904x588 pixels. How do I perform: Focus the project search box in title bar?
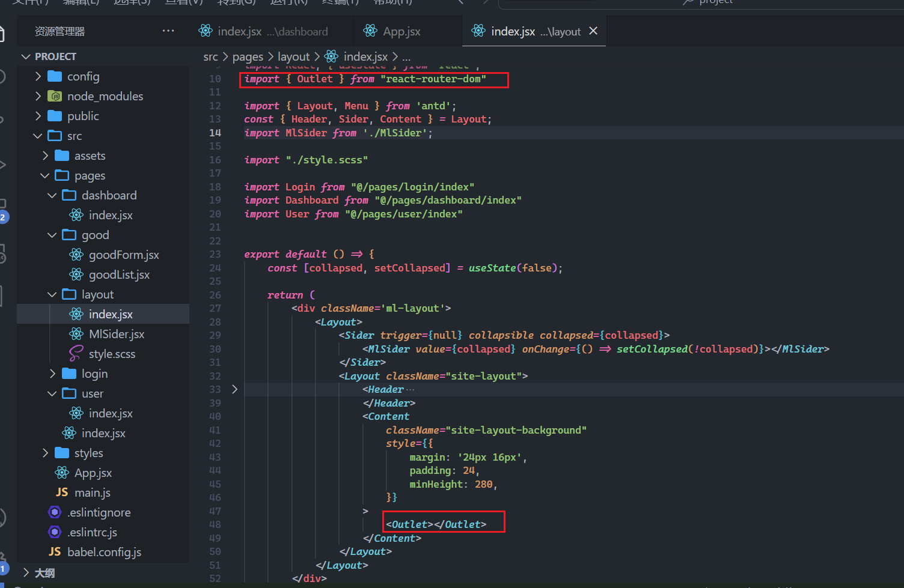point(701,3)
